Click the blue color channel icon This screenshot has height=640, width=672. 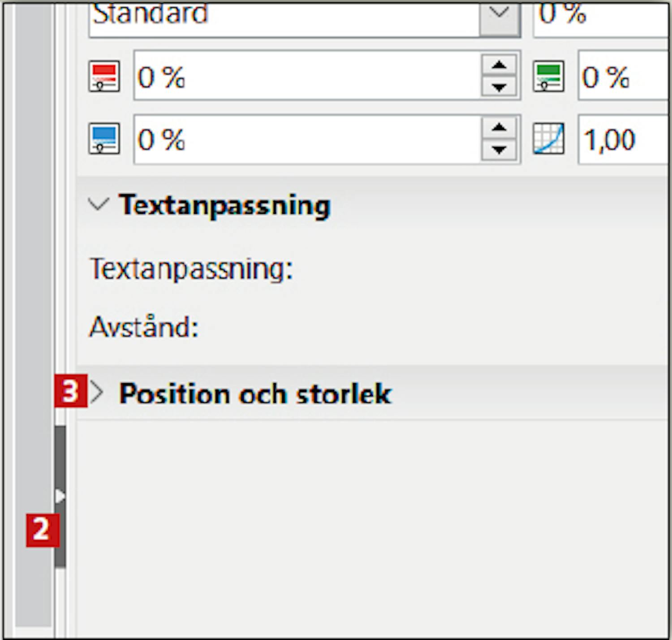click(104, 139)
